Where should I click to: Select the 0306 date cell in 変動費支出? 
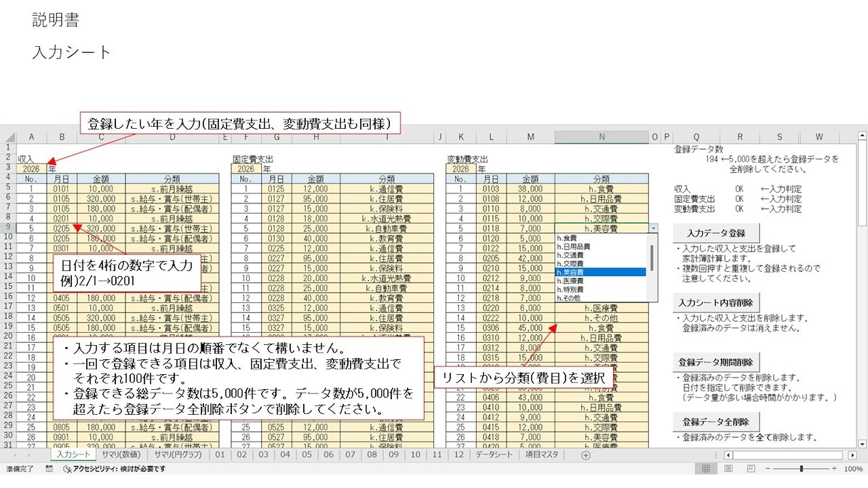[x=491, y=328]
